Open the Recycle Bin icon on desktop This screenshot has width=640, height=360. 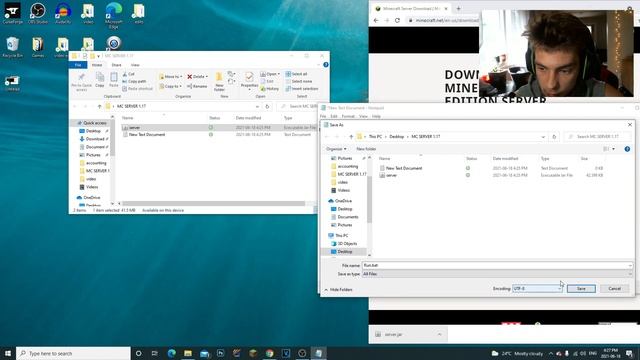[12, 47]
